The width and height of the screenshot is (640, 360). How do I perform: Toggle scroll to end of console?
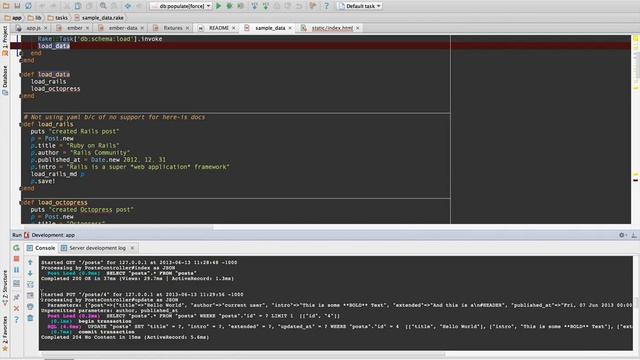(x=30, y=295)
